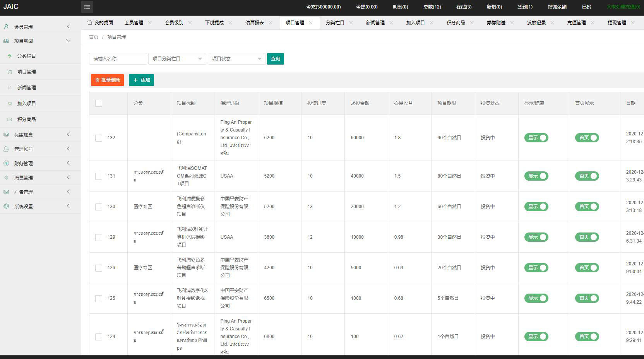Image resolution: width=644 pixels, height=359 pixels.
Task: Click the 批量删除 button
Action: coord(107,80)
